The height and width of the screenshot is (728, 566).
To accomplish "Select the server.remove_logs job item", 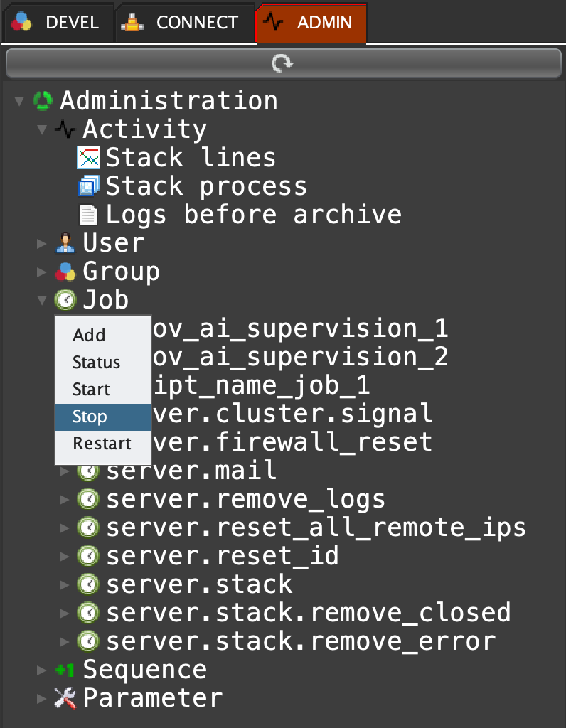I will click(x=245, y=499).
